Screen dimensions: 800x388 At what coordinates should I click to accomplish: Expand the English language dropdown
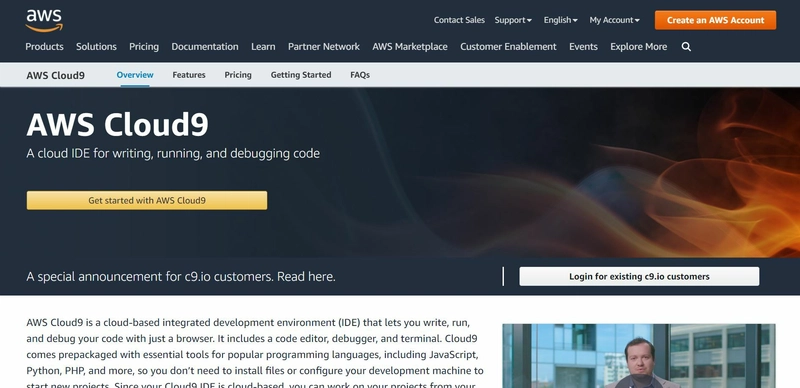pos(560,20)
